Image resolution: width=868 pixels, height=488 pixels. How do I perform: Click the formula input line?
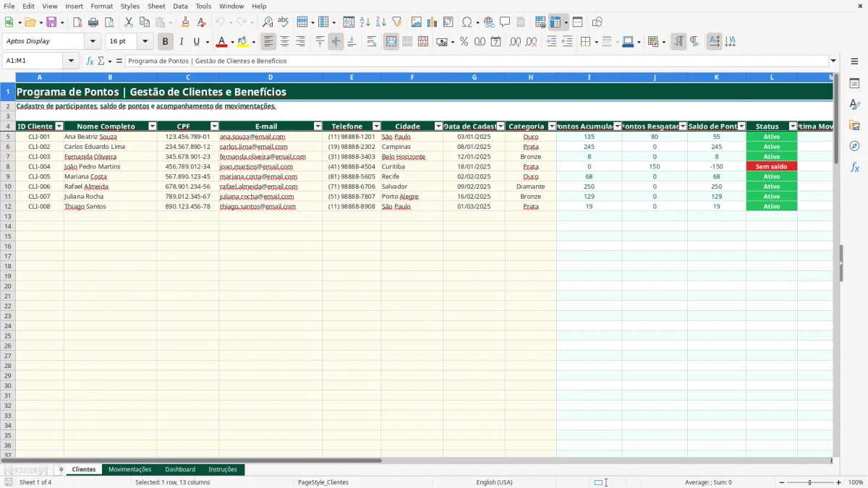[476, 61]
